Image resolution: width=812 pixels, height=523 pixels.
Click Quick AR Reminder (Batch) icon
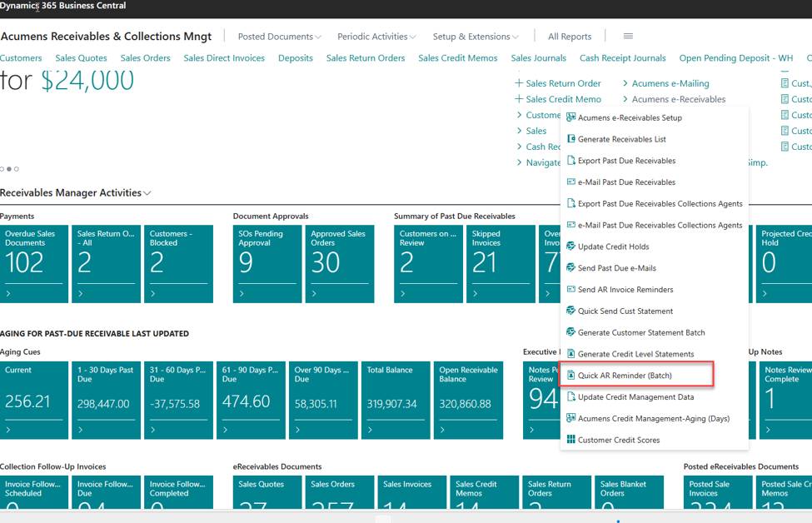click(x=570, y=376)
